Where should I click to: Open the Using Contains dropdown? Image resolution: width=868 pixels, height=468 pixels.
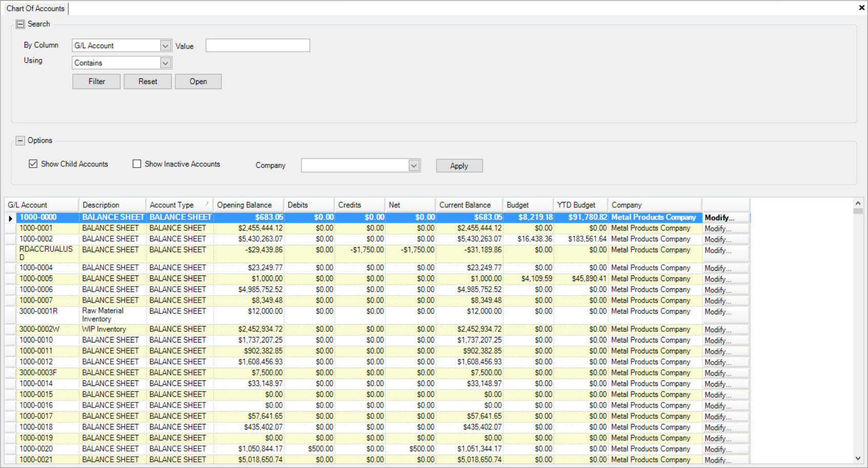(x=166, y=63)
